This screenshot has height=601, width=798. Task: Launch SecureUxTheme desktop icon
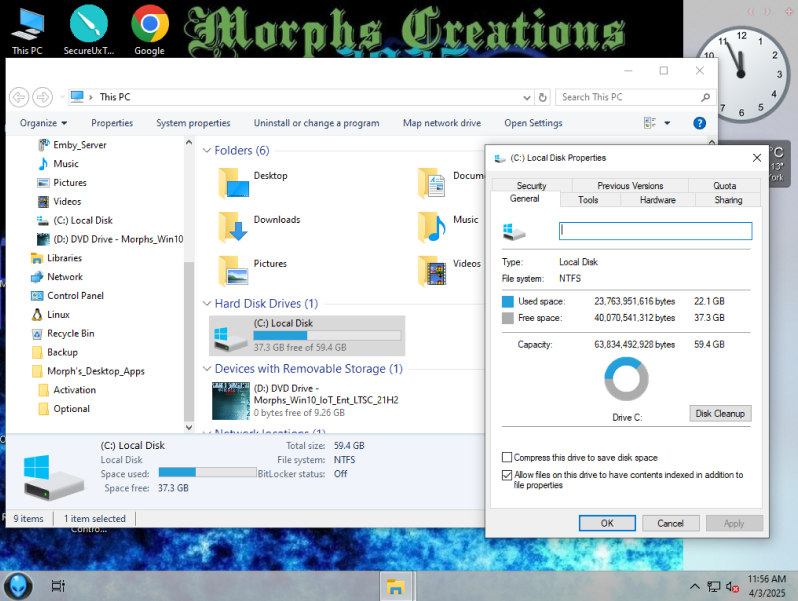click(89, 30)
